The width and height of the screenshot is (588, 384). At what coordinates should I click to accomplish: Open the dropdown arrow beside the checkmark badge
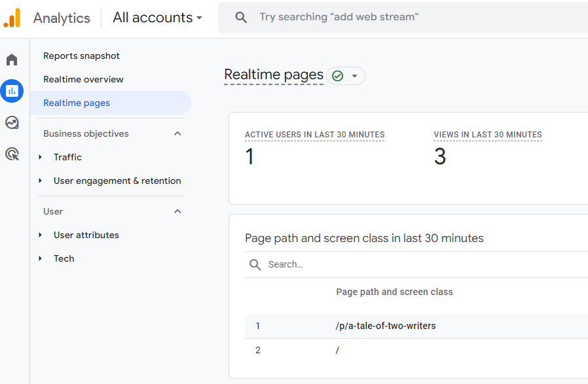tap(353, 76)
